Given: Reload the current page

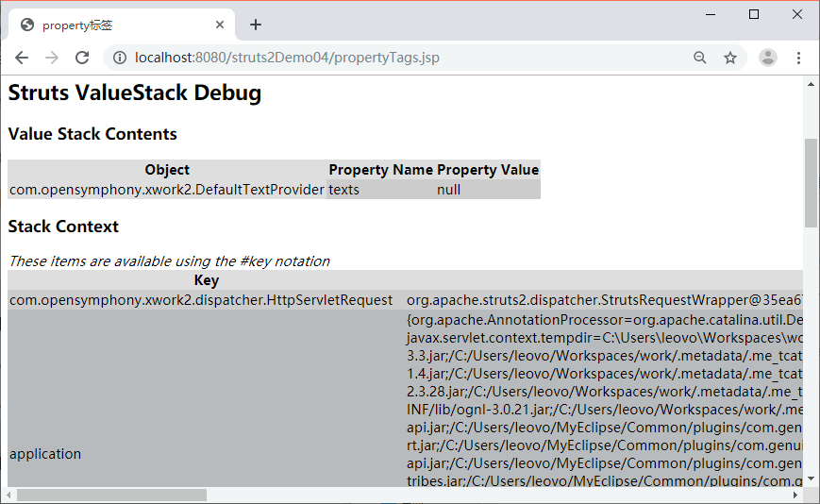Looking at the screenshot, I should pyautogui.click(x=82, y=58).
